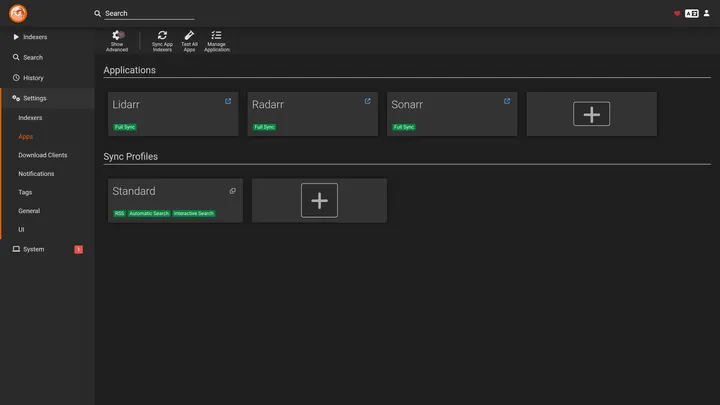Click Automatic Search tag on Standard
Viewport: 720px width, 405px height.
(149, 214)
